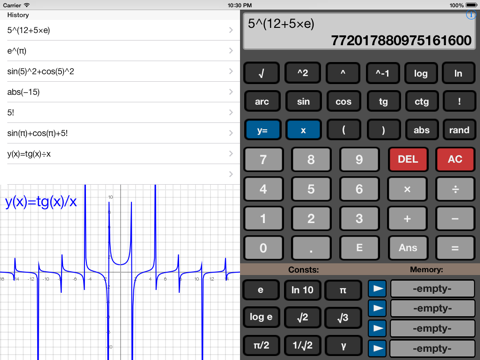The height and width of the screenshot is (360, 480).
Task: Tap the y(x)=tg(x)/x graph plot
Action: pyautogui.click(x=120, y=272)
